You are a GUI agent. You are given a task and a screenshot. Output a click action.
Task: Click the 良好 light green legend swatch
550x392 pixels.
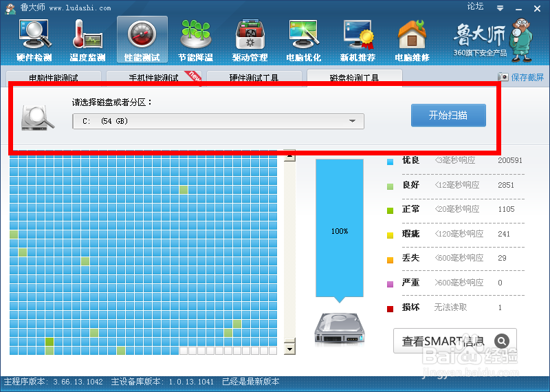[390, 186]
